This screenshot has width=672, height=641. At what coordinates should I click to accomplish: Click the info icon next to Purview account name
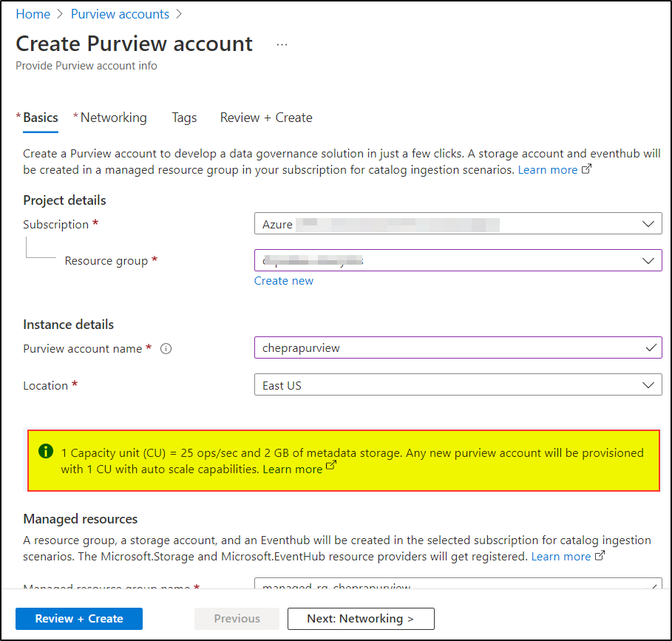pyautogui.click(x=166, y=349)
